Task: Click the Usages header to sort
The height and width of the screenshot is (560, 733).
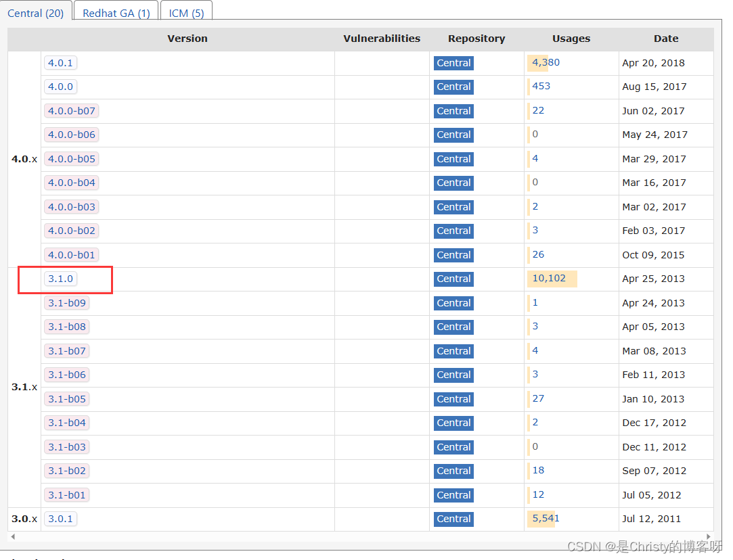Action: coord(571,39)
